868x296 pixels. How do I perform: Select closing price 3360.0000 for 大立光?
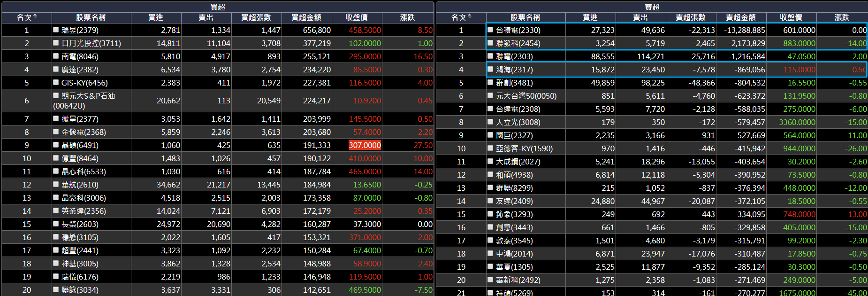coord(797,122)
